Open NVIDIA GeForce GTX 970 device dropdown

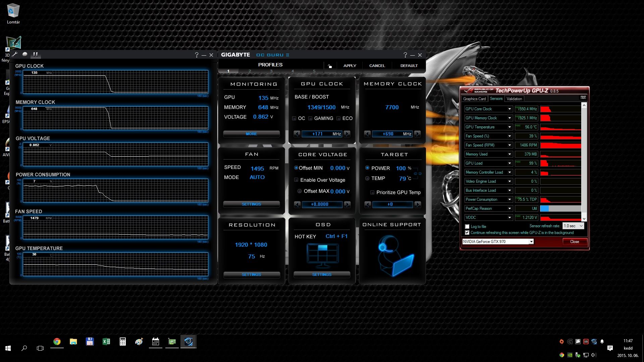pos(498,241)
